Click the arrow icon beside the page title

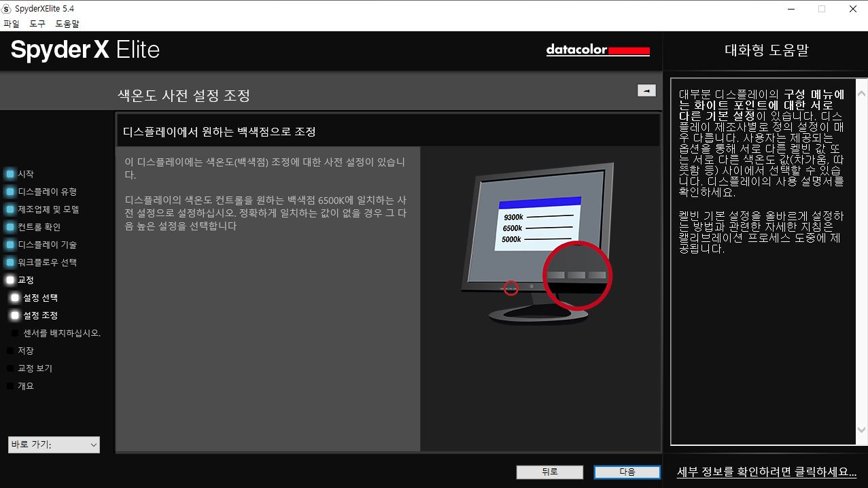pyautogui.click(x=646, y=90)
